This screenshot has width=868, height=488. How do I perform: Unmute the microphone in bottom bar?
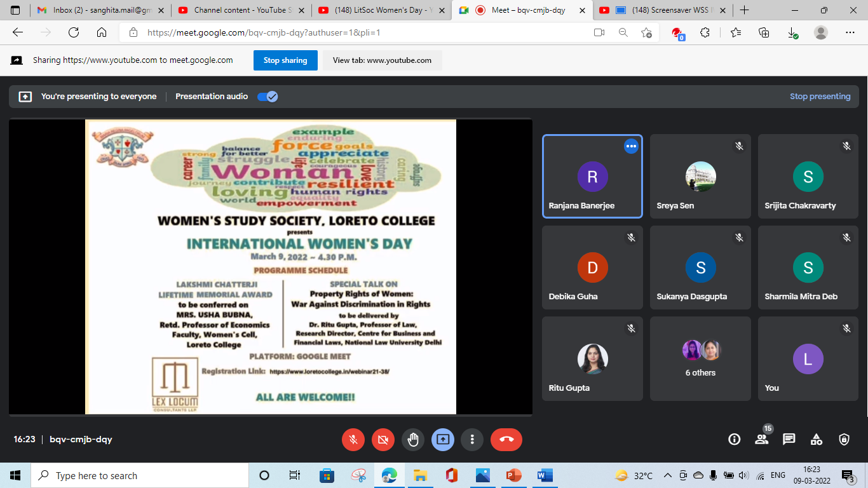point(353,439)
